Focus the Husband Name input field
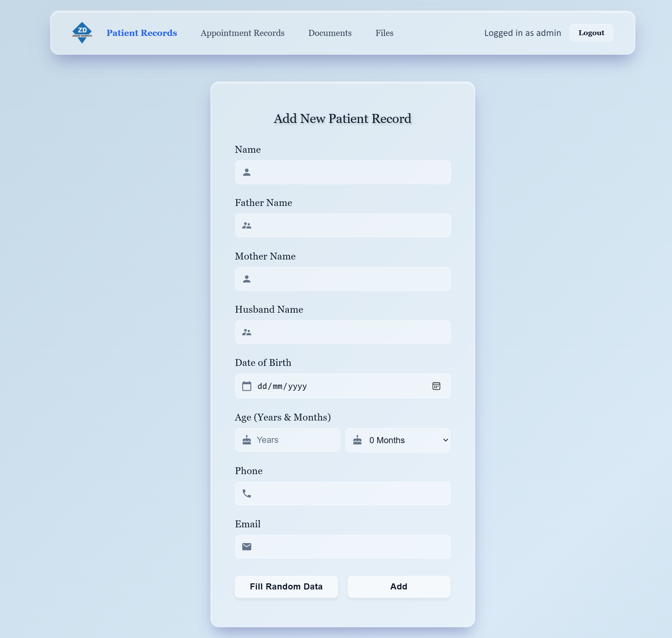Image resolution: width=672 pixels, height=638 pixels. coord(343,332)
